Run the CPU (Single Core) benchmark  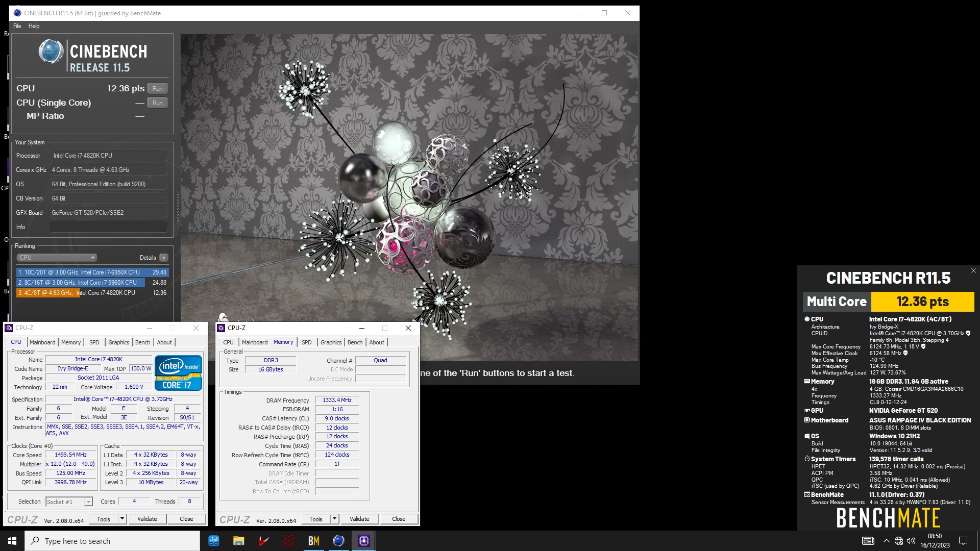coord(157,103)
